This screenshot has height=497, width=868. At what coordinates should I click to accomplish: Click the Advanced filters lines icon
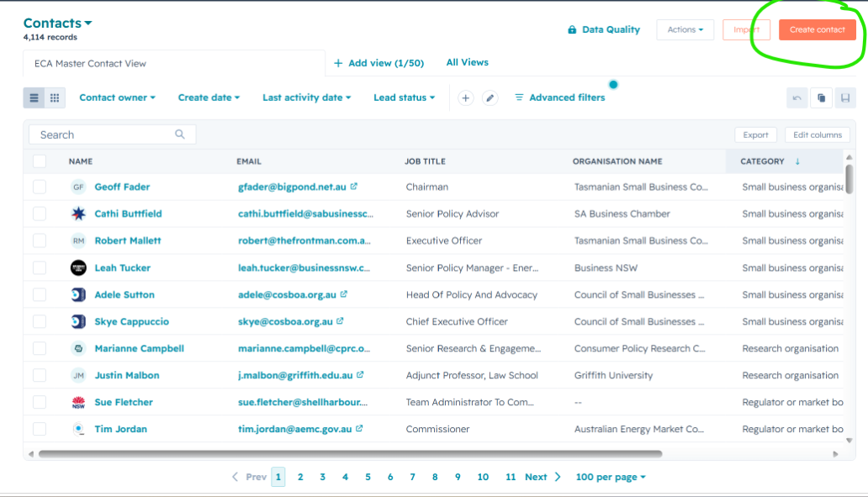[519, 98]
